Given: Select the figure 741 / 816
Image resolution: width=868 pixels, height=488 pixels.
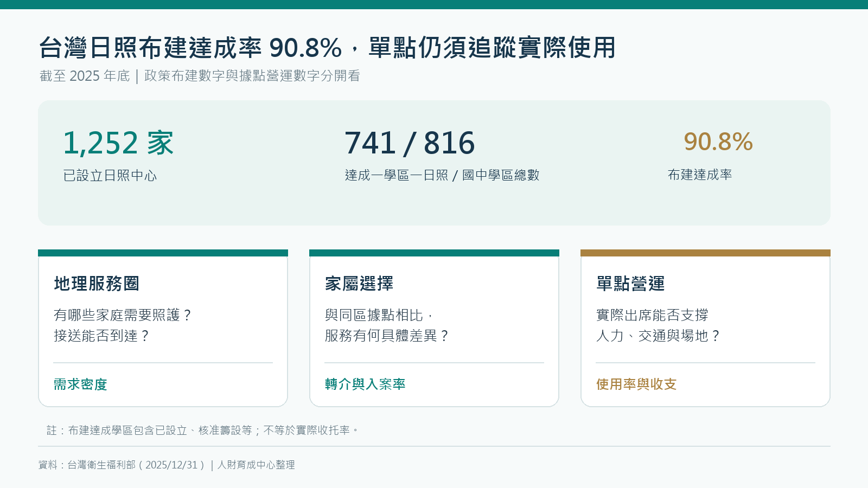Looking at the screenshot, I should point(410,143).
